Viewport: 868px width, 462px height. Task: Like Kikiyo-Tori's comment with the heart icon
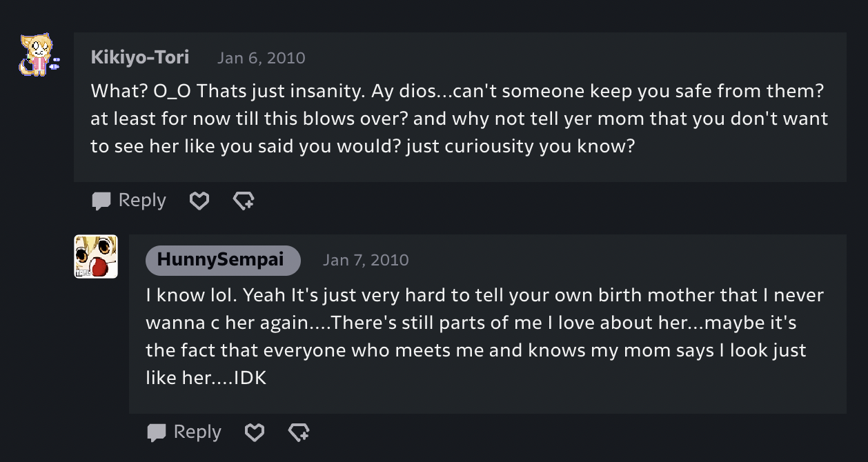(199, 201)
